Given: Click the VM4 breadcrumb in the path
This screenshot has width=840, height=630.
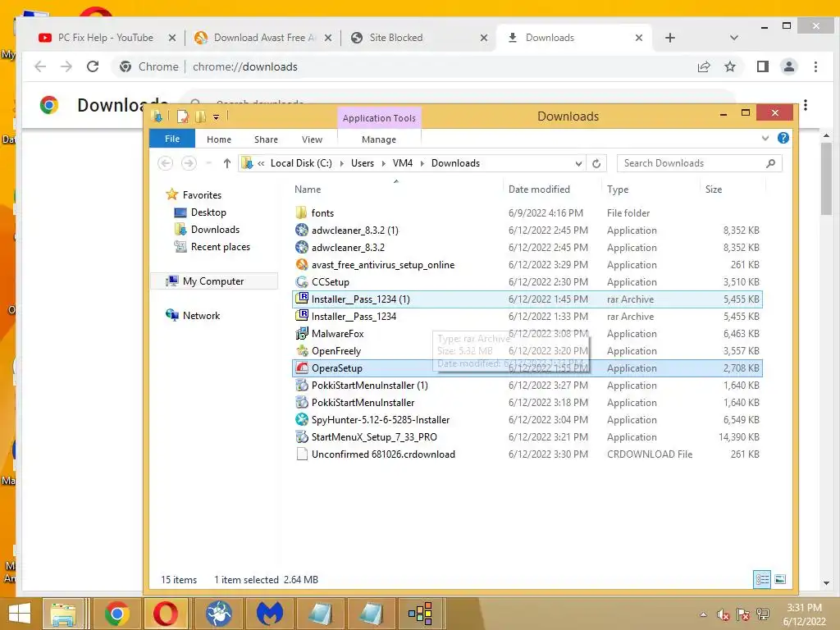Looking at the screenshot, I should tap(402, 163).
